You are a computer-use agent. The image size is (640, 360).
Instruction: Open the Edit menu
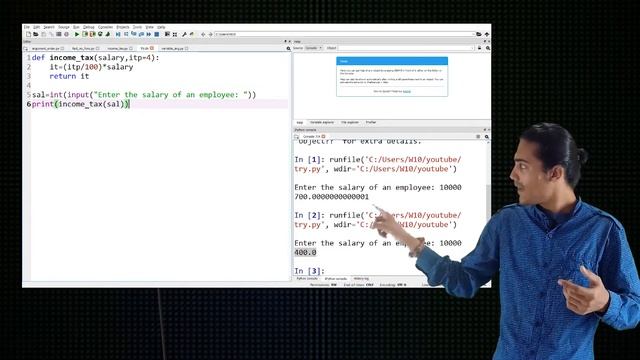point(36,27)
